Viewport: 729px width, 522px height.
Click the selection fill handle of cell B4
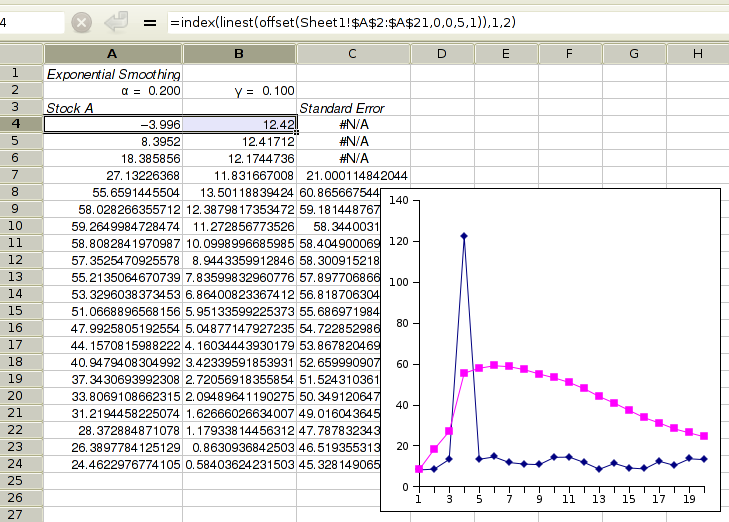(296, 132)
